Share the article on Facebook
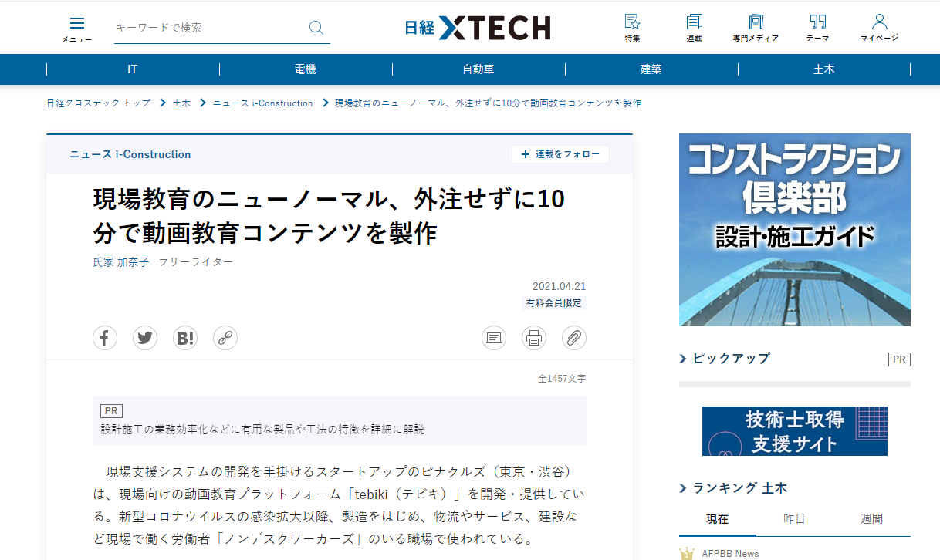This screenshot has width=940, height=560. (105, 338)
